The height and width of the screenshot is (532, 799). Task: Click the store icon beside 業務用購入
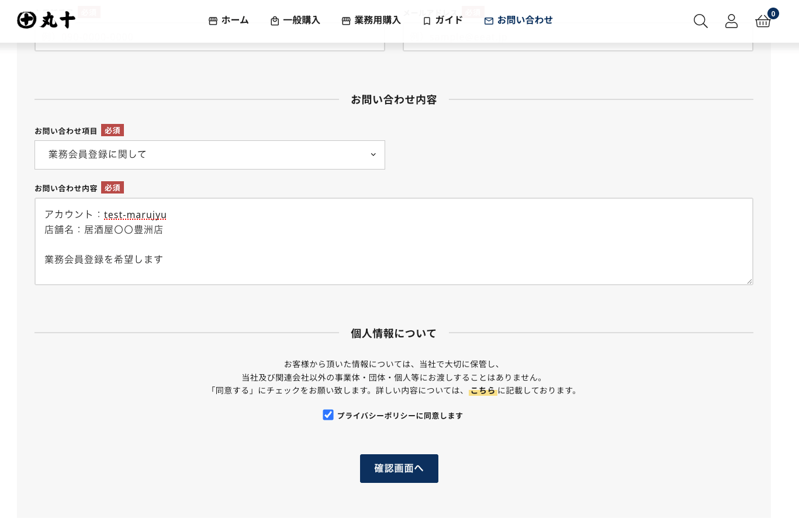(x=346, y=21)
